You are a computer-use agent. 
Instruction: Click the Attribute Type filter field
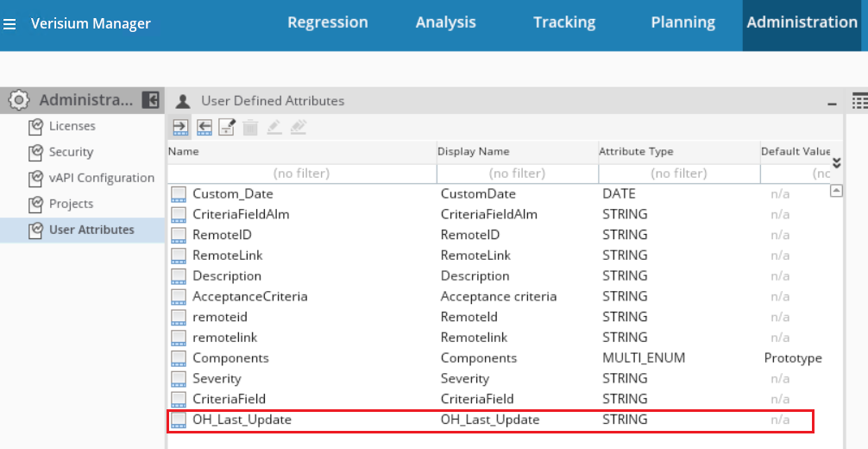point(678,174)
